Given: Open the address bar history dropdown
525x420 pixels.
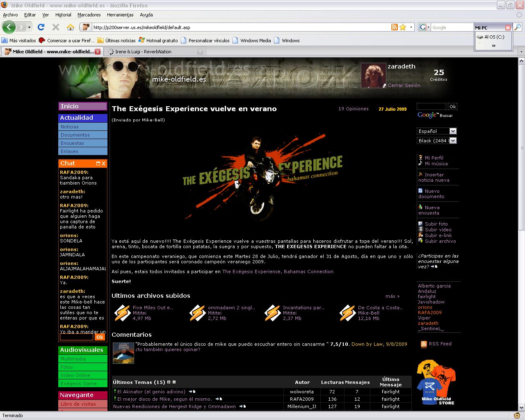Looking at the screenshot, I should click(x=411, y=27).
